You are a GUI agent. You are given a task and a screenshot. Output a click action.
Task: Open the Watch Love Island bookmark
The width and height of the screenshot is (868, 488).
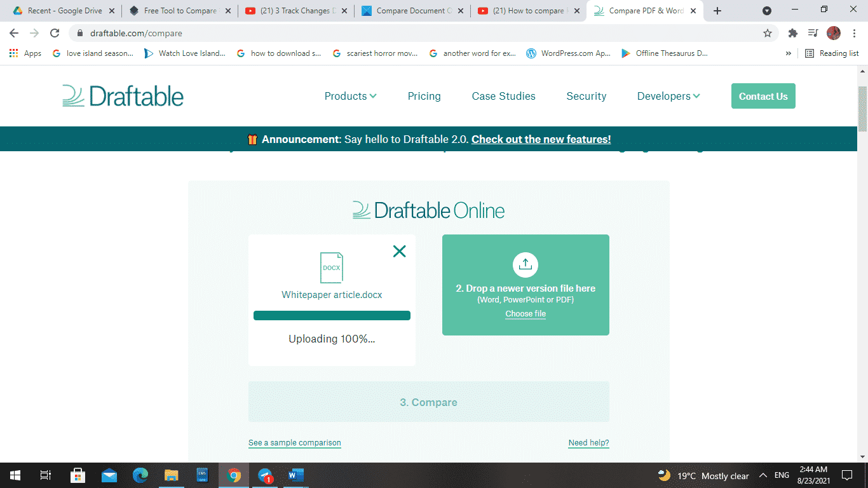(x=185, y=53)
